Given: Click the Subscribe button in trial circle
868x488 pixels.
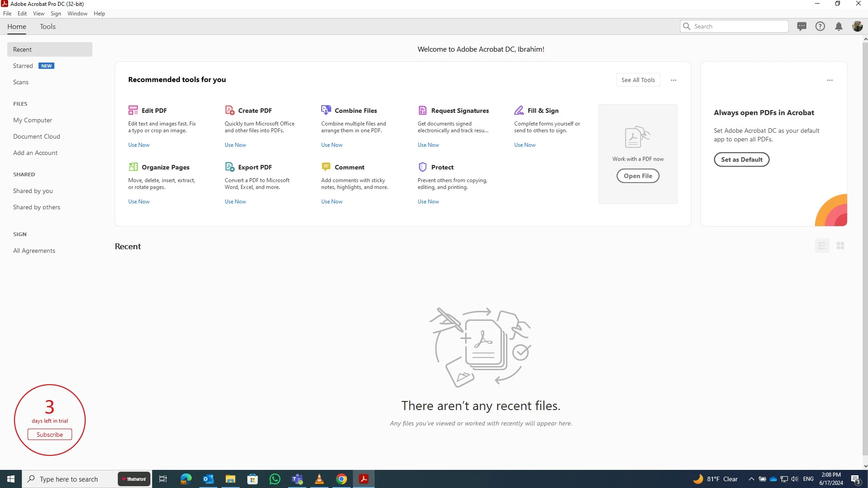Looking at the screenshot, I should click(50, 435).
